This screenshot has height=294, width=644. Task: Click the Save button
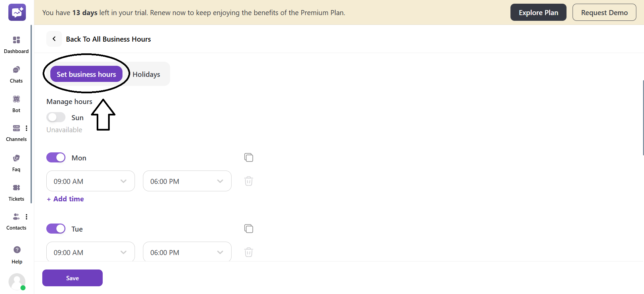[x=72, y=278]
